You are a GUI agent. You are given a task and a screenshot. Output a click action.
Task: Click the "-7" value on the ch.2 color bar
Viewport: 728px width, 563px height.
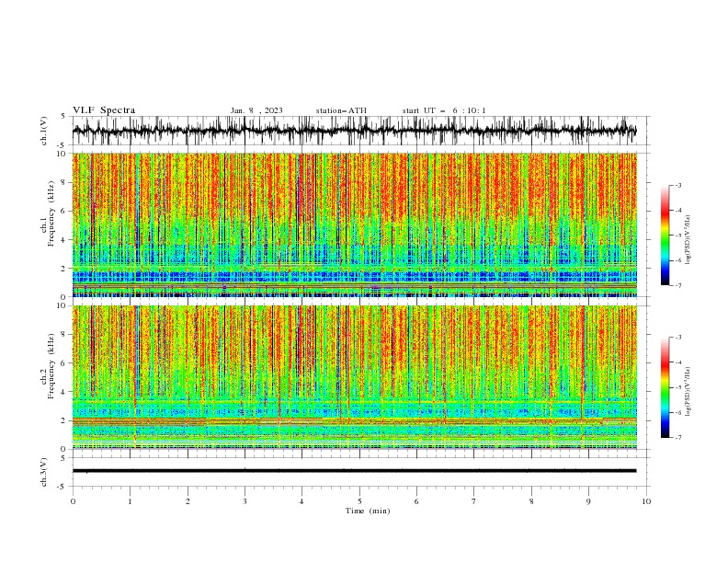(678, 437)
